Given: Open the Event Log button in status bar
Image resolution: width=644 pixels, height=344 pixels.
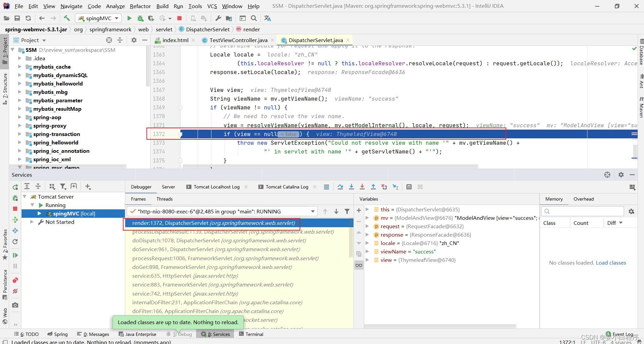Looking at the screenshot, I should 620,334.
